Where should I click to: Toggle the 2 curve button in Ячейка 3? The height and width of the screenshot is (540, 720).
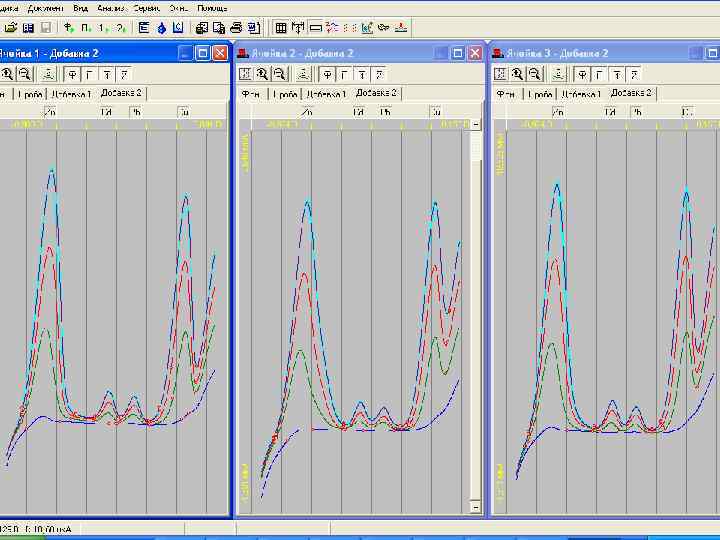click(x=635, y=74)
